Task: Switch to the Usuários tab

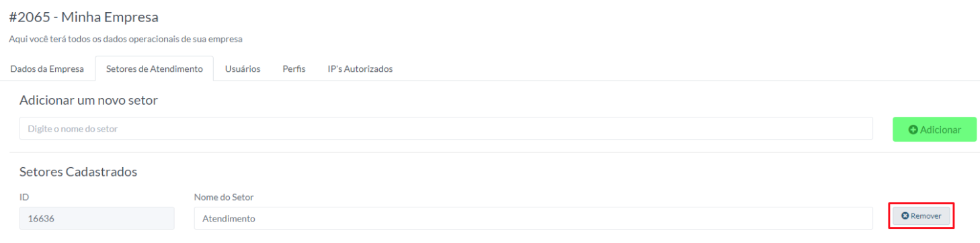Action: coord(243,68)
